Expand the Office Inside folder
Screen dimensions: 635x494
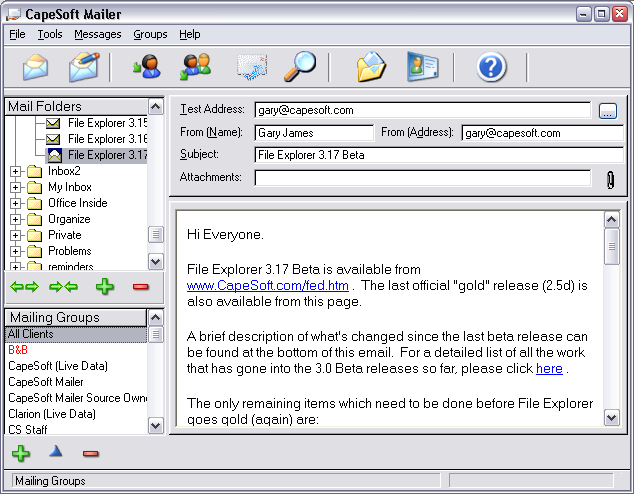click(15, 203)
